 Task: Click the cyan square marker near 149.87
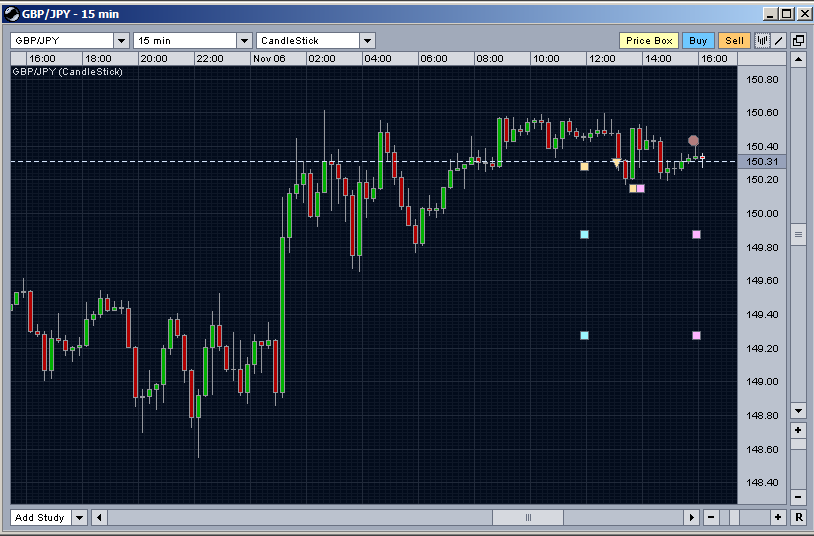click(585, 235)
